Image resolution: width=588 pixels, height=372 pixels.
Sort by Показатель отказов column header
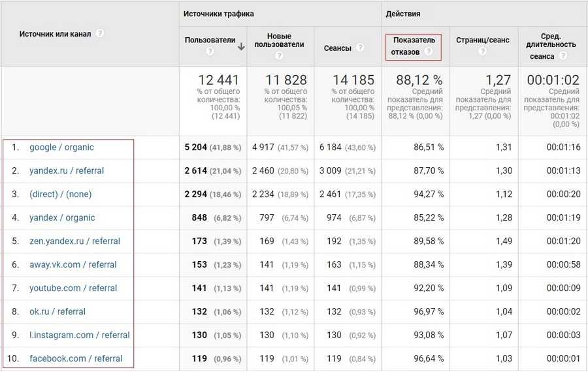[414, 46]
